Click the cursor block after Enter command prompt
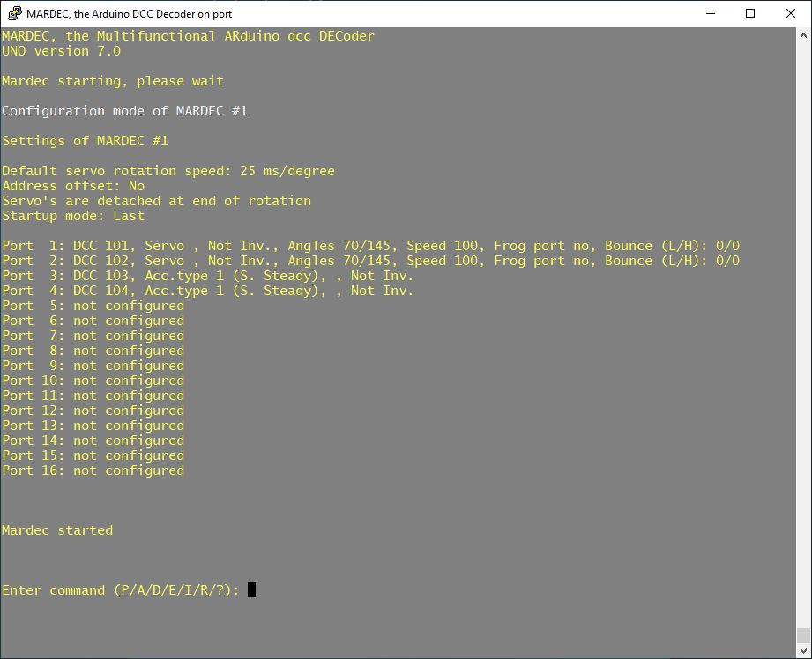This screenshot has height=659, width=812. 251,589
